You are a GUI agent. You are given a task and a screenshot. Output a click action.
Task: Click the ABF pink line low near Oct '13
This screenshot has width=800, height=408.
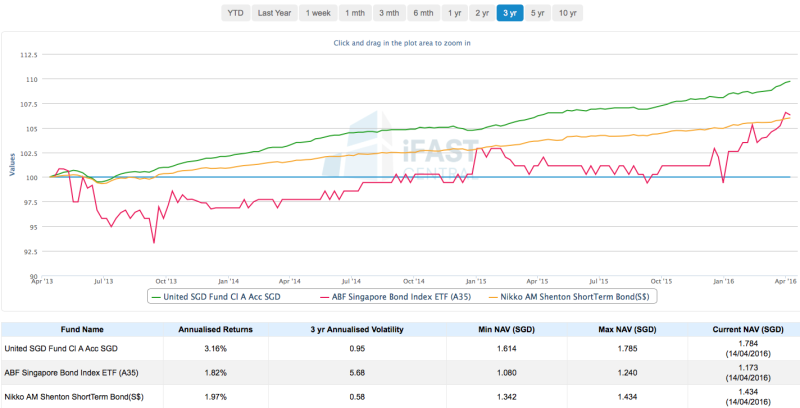point(154,242)
